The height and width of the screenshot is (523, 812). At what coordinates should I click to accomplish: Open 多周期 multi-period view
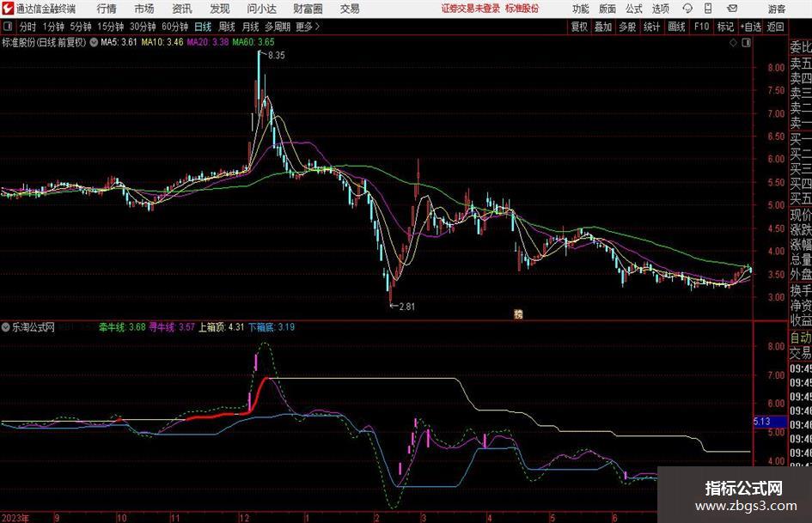(x=278, y=27)
